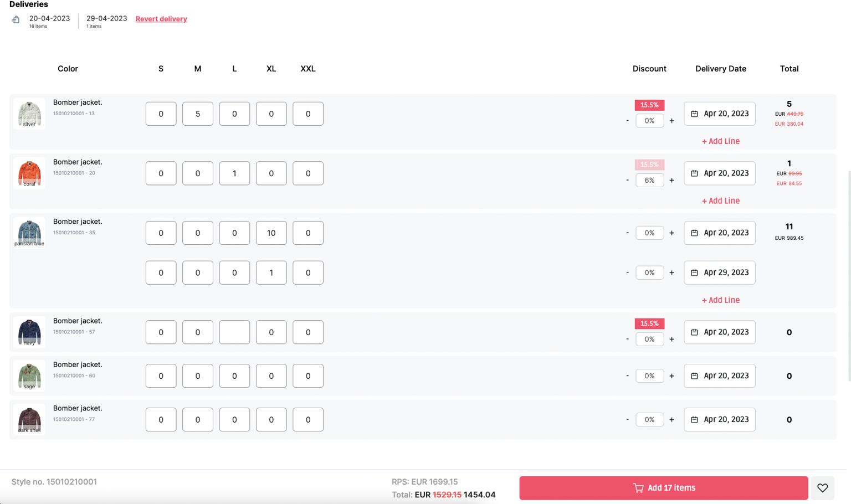This screenshot has width=851, height=504.
Task: Select the 29-04-2023 delivery tab
Action: coord(106,21)
